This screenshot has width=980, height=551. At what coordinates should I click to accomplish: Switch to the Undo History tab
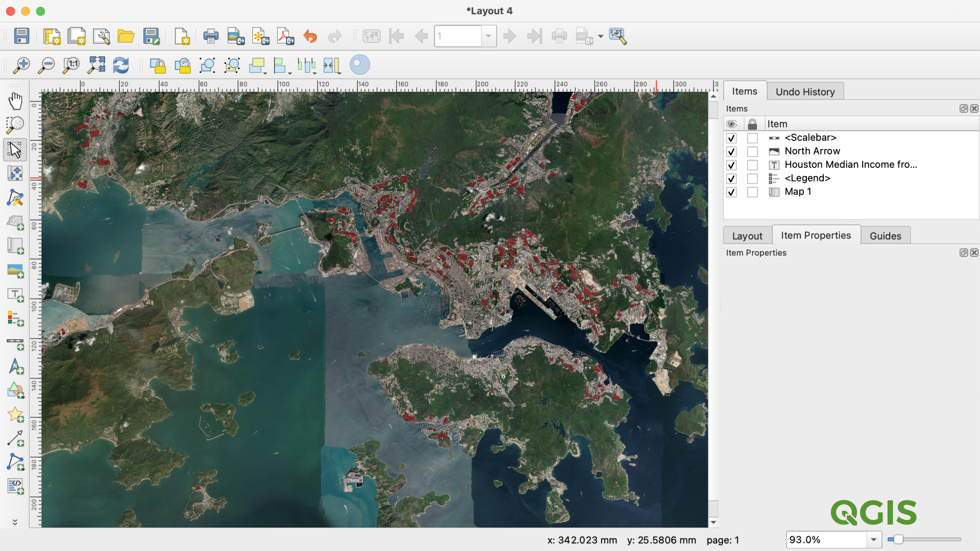pos(805,92)
